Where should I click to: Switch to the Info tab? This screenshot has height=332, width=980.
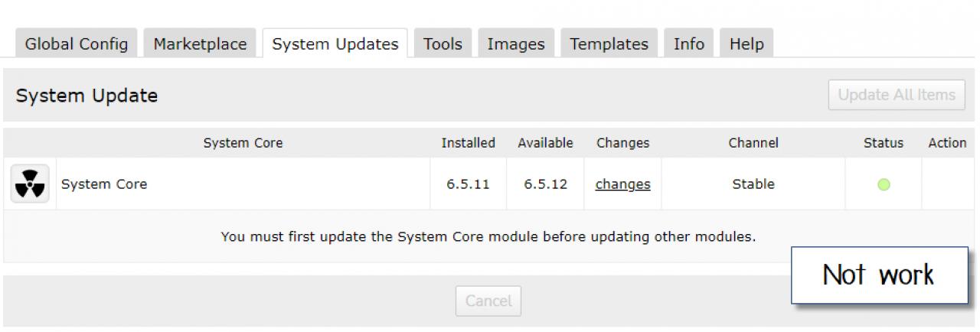(688, 44)
